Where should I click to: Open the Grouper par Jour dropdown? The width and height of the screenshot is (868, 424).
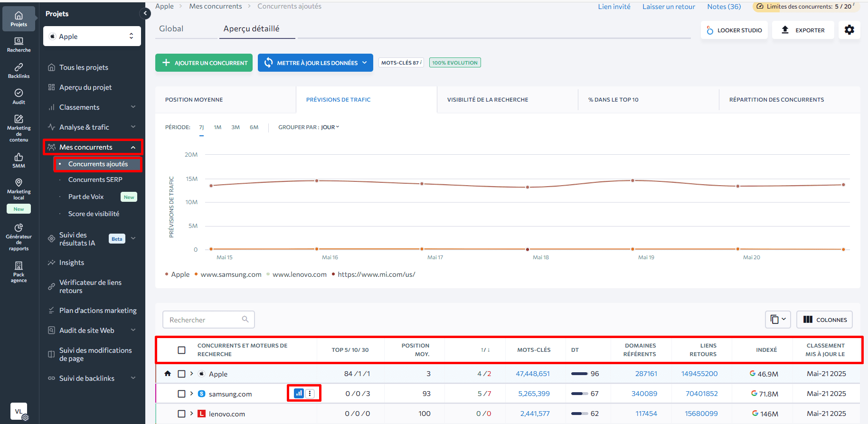[x=330, y=127]
